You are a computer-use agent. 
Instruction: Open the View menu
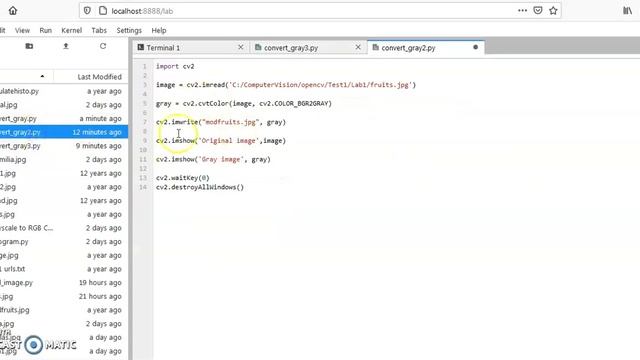click(22, 30)
